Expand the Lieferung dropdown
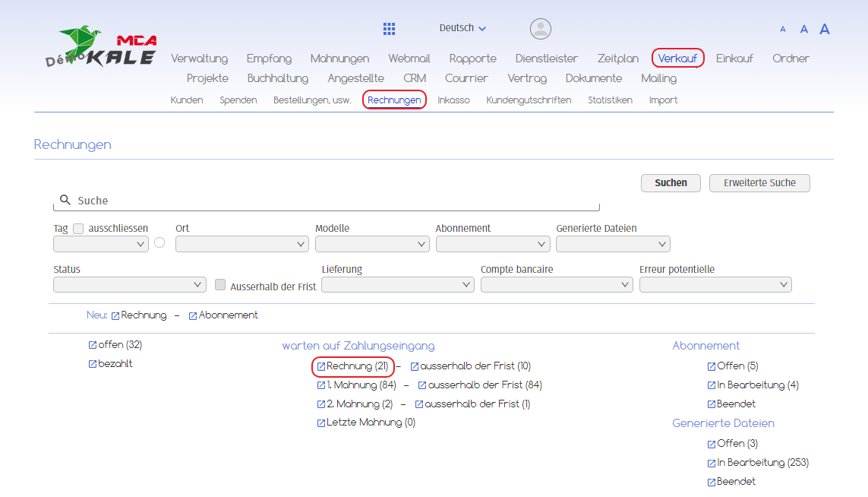868x497 pixels. 397,285
